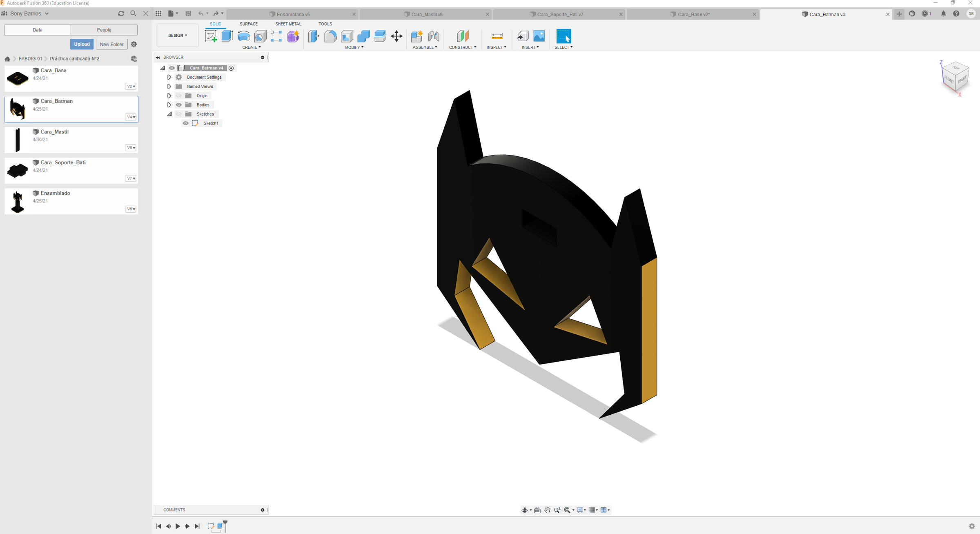This screenshot has width=980, height=534.
Task: Click the Upload button
Action: pyautogui.click(x=82, y=44)
